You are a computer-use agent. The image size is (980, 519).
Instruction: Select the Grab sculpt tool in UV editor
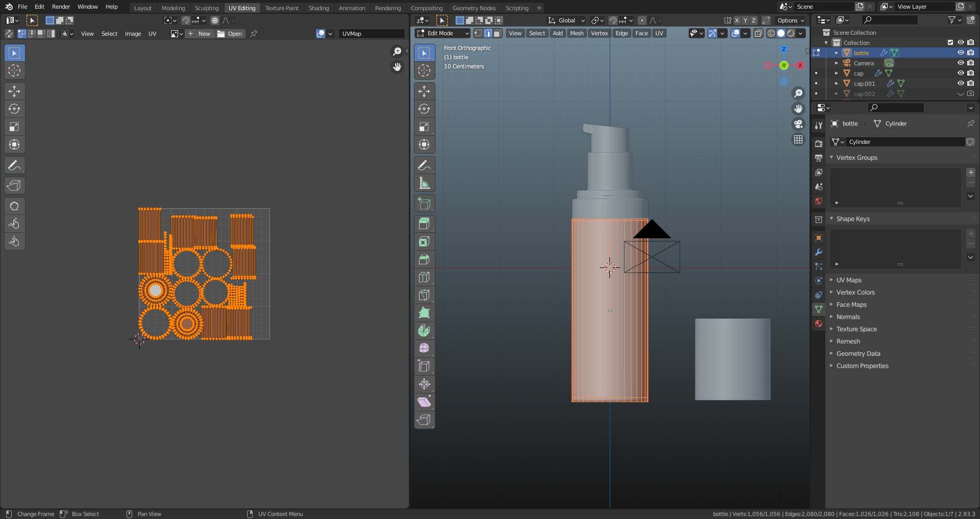14,206
